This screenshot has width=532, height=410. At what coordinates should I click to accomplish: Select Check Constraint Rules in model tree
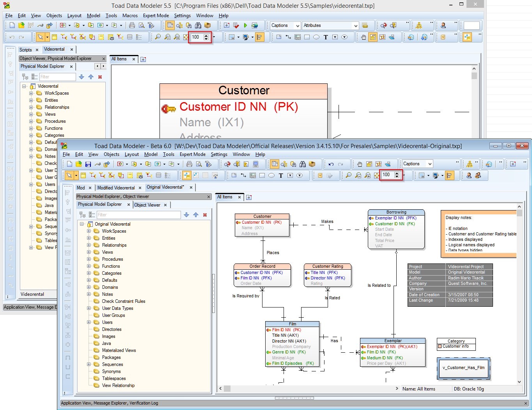coord(123,301)
